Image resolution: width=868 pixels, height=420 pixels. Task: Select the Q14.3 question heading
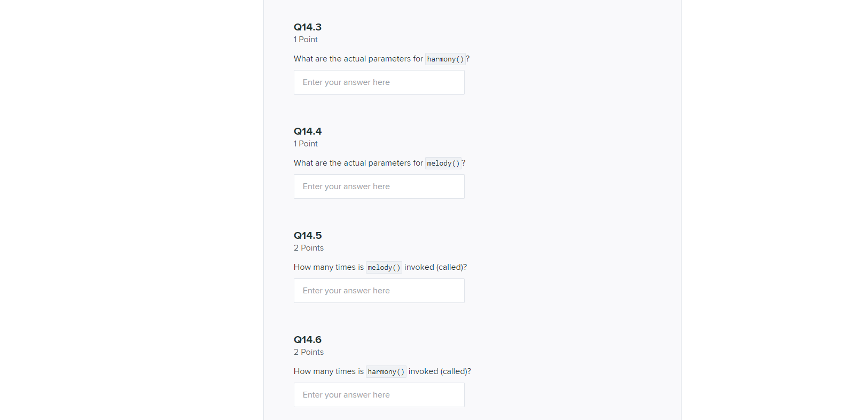tap(307, 27)
